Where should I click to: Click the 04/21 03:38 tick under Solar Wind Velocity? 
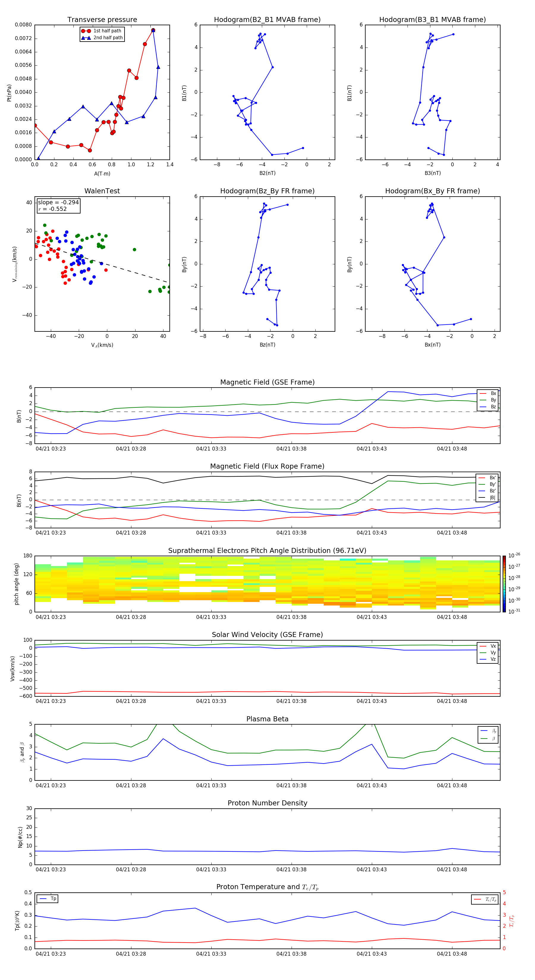click(x=291, y=701)
